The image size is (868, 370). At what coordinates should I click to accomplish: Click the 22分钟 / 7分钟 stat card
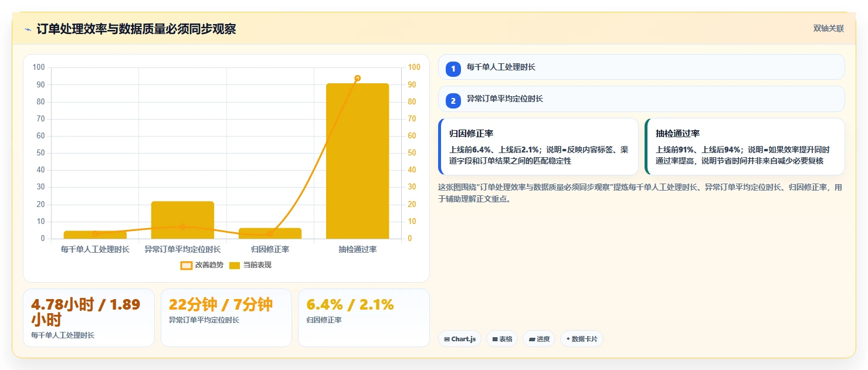(x=226, y=318)
